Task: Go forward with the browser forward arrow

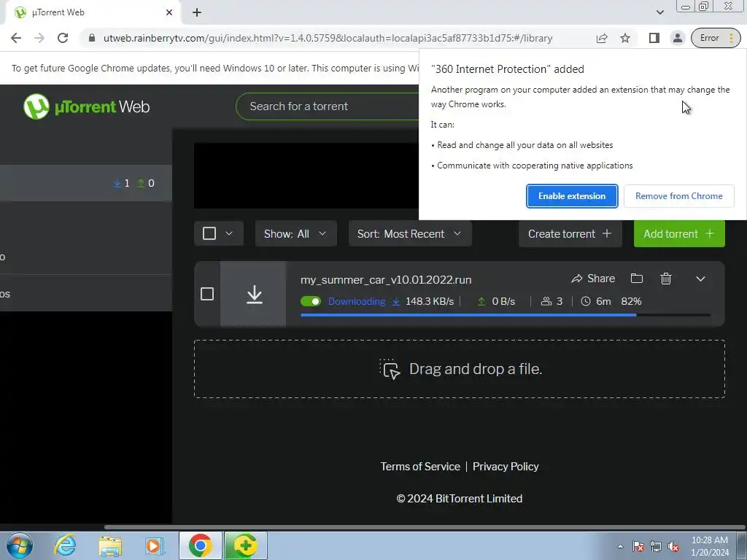Action: coord(39,38)
